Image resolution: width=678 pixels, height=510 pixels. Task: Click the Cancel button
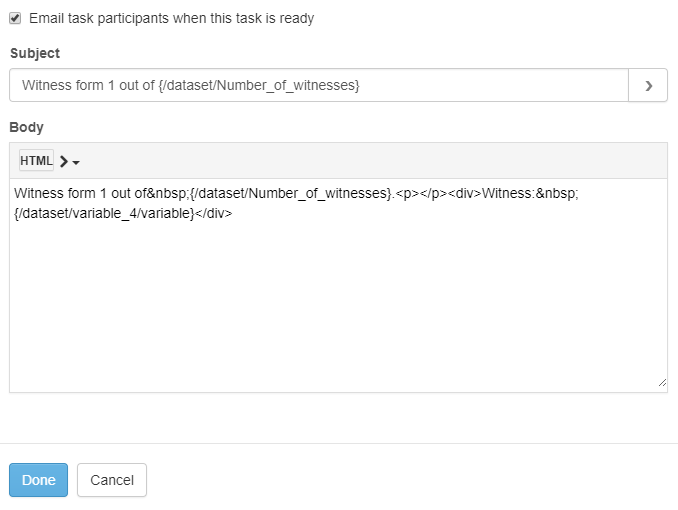click(112, 480)
